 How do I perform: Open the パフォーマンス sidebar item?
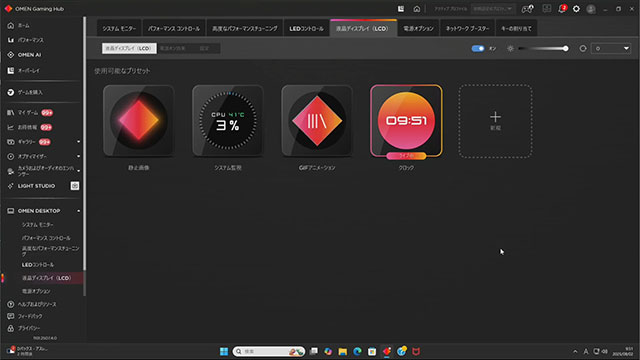pos(25,40)
